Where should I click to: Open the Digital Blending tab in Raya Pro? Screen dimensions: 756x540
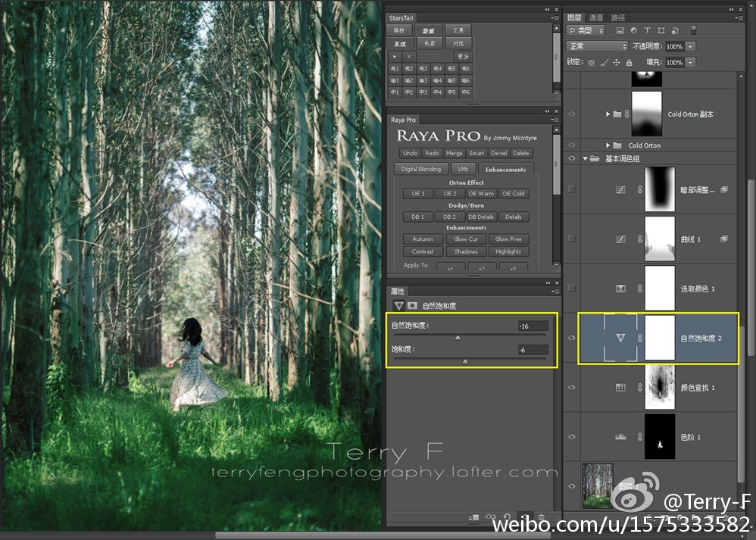click(421, 169)
